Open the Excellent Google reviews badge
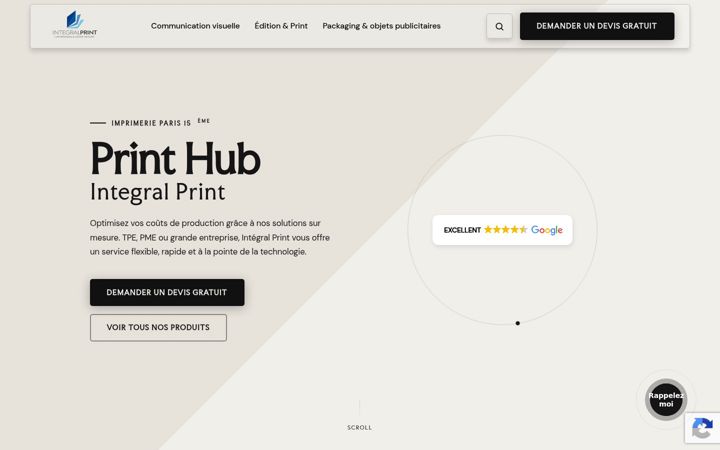 point(502,230)
